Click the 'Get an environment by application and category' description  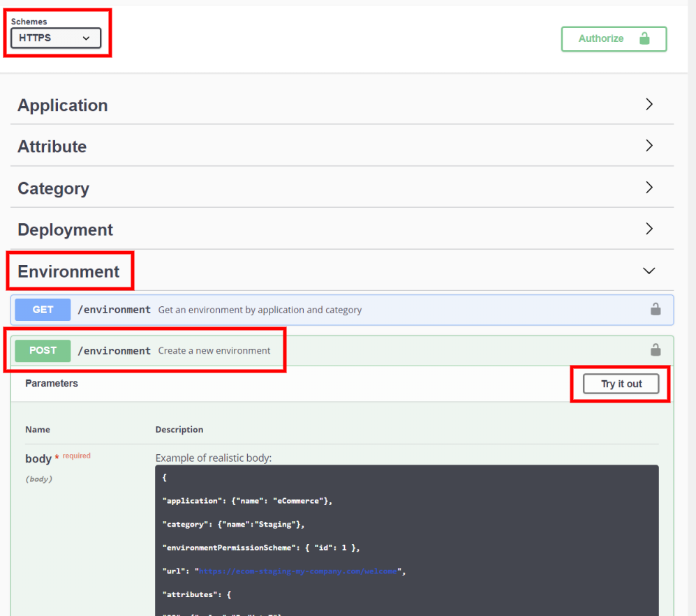click(x=260, y=310)
